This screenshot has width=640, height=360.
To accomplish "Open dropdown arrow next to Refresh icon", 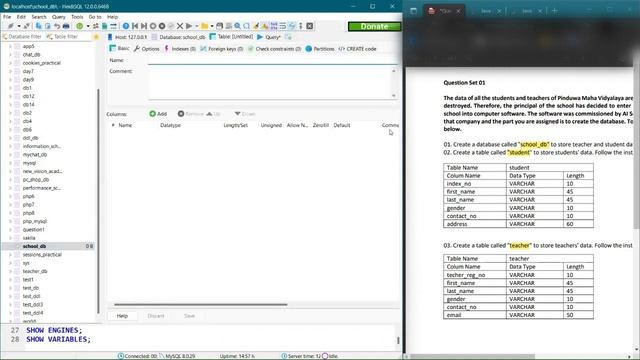I will (x=88, y=26).
